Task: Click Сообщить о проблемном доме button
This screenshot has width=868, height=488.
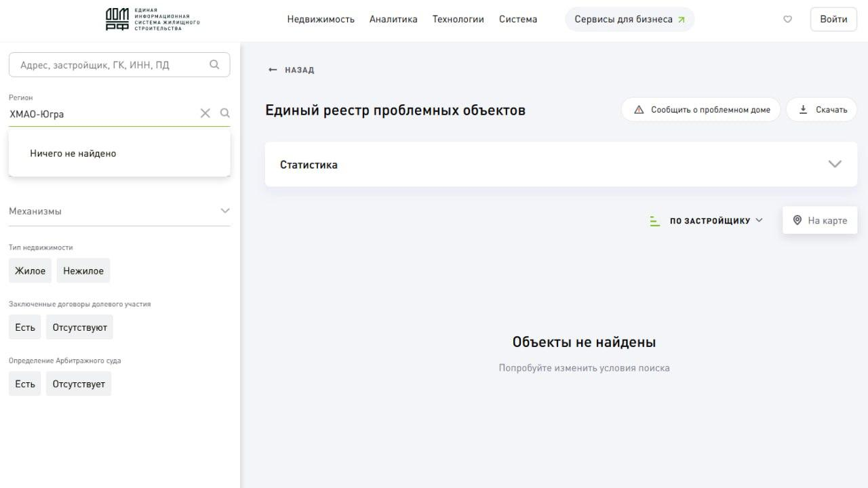Action: 701,110
